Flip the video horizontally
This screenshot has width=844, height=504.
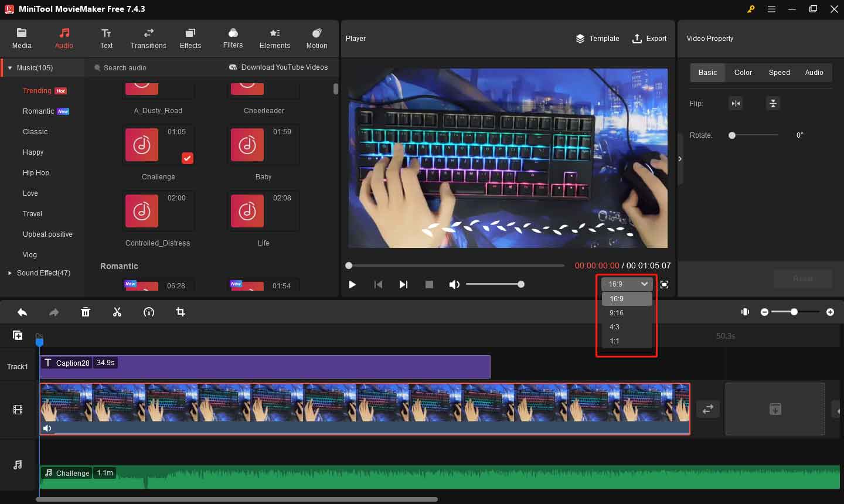pos(736,104)
